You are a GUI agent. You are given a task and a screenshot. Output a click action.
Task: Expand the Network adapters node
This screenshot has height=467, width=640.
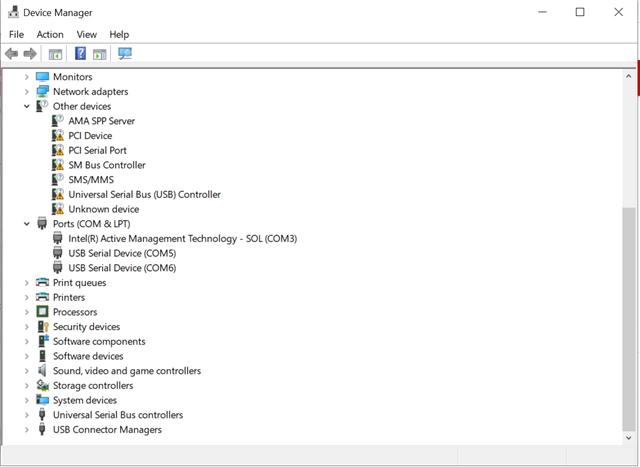coord(27,91)
